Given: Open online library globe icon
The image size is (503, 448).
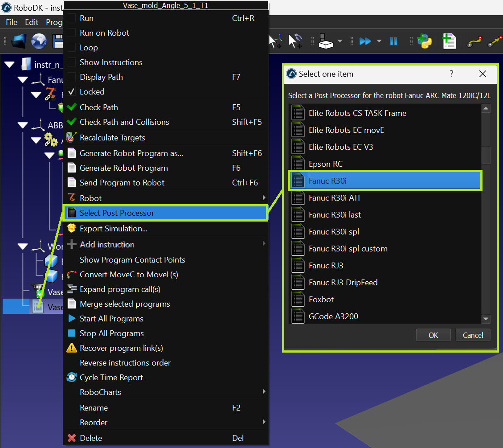Looking at the screenshot, I should tap(39, 41).
